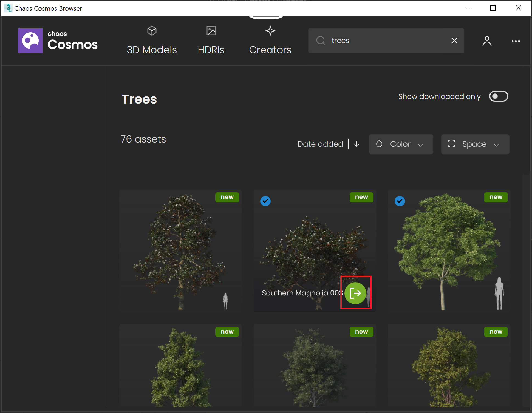Click the Date added sort option
This screenshot has height=413, width=532.
(320, 144)
